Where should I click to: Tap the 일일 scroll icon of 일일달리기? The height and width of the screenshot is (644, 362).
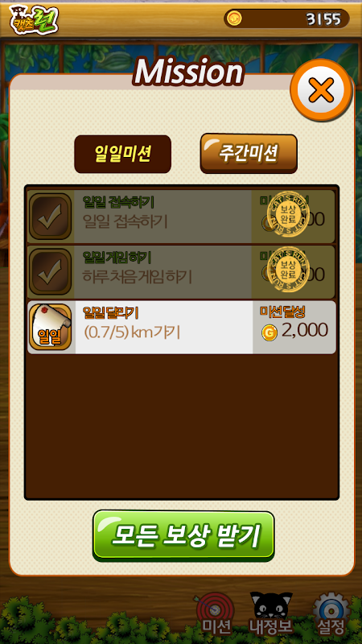coord(50,327)
